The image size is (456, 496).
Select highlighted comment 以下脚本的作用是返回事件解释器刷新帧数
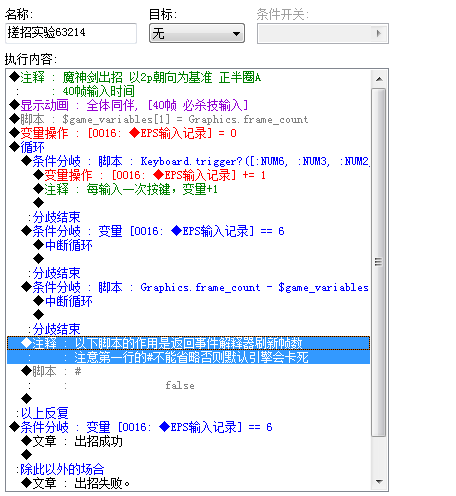click(189, 343)
